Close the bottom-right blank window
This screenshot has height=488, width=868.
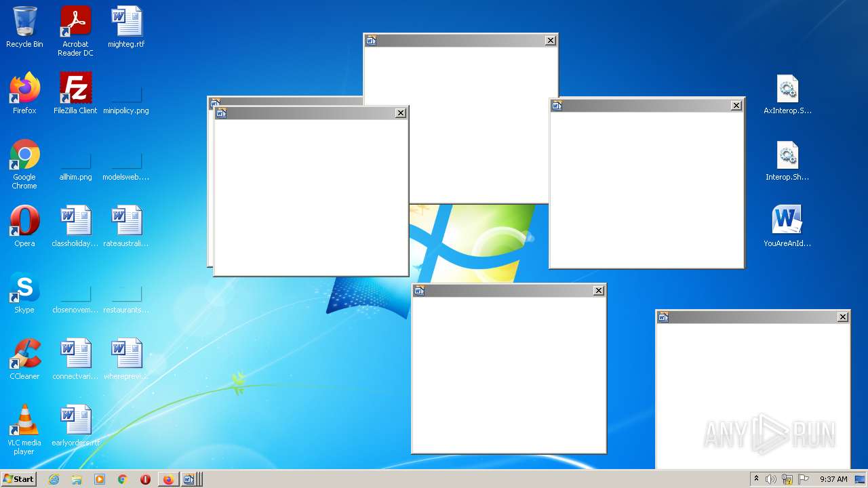pos(843,317)
